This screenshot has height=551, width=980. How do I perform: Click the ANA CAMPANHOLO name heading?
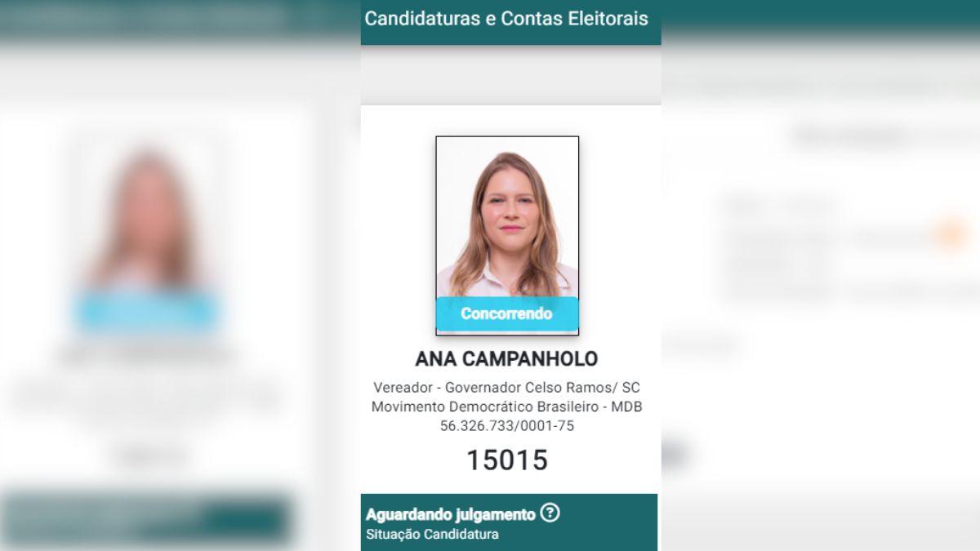[506, 359]
